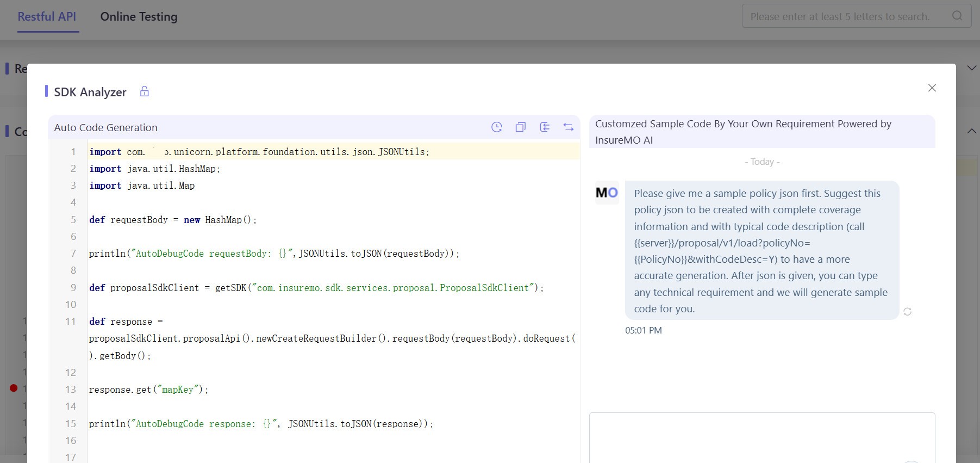The image size is (980, 463).
Task: Collapse the background section with down chevron
Action: pyautogui.click(x=971, y=68)
